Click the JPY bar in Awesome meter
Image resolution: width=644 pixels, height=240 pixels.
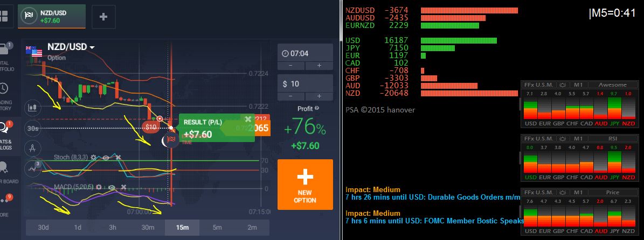[x=614, y=108]
